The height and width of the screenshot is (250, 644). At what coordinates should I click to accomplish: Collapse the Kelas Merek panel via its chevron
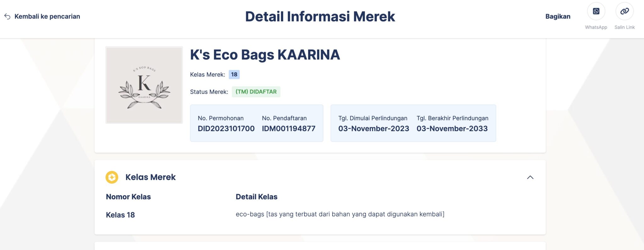[530, 177]
